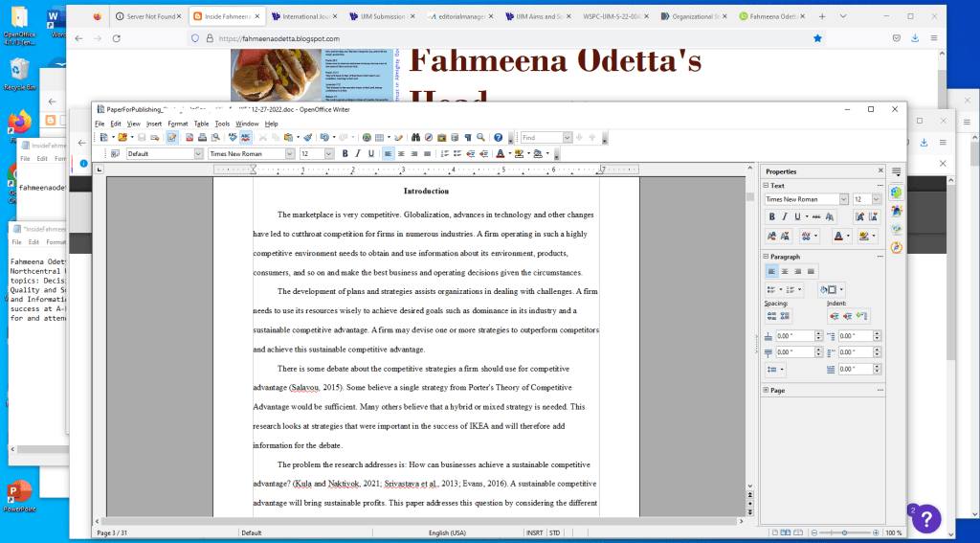This screenshot has height=543, width=980.
Task: Toggle Italic in the formatting toolbar
Action: [x=358, y=153]
